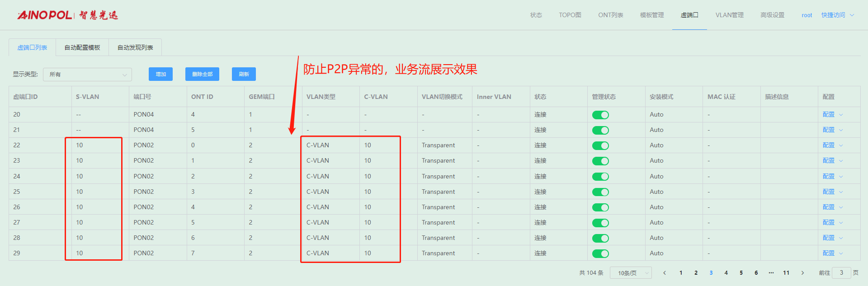Toggle management status for virtual port 20

[x=600, y=115]
